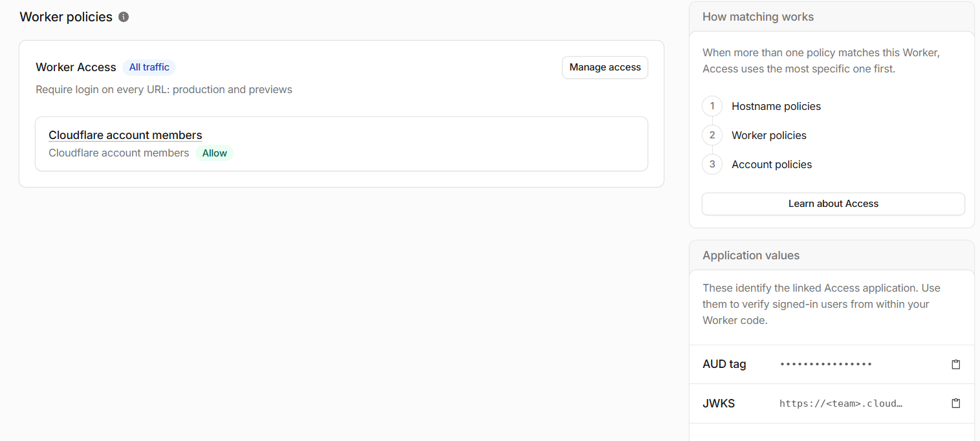Click the paragraph starting When more than one policy
Screen dimensions: 980x441
821,61
